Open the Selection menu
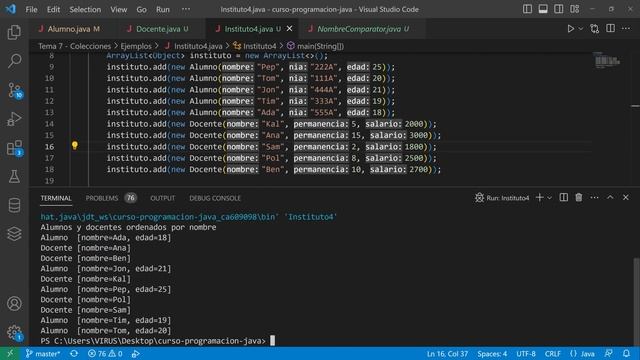The height and width of the screenshot is (360, 640). coord(85,9)
